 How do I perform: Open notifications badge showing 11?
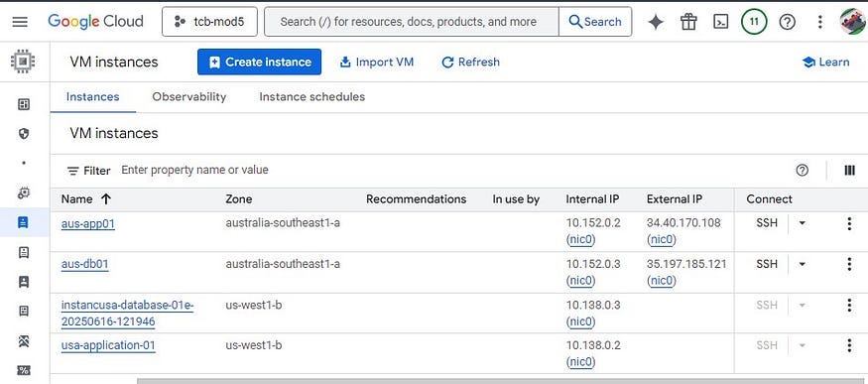(753, 22)
